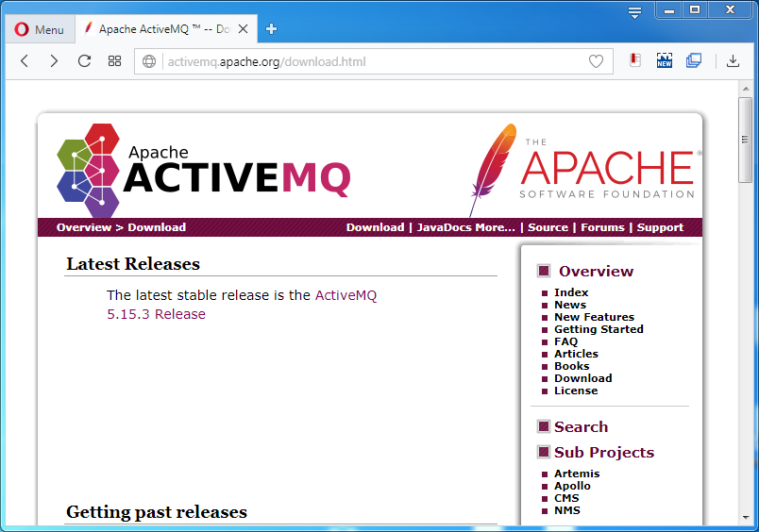This screenshot has width=759, height=532.
Task: Click the Getting past releases heading
Action: click(157, 511)
